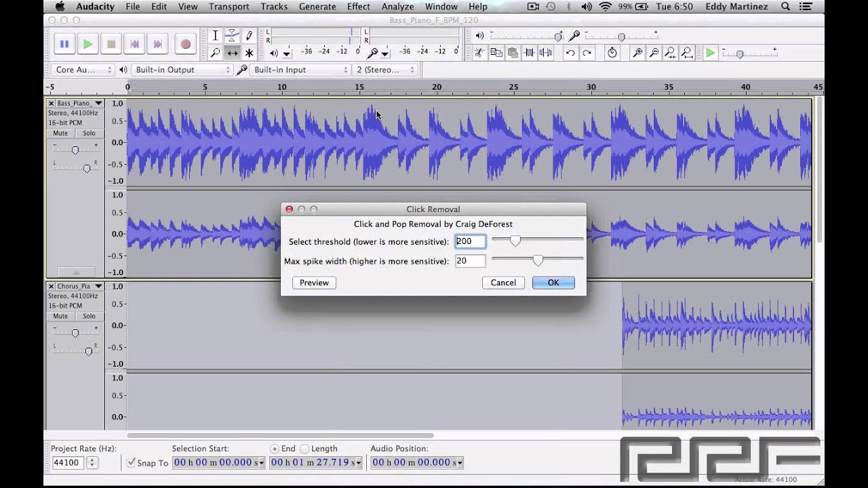Solo the Bass_Piano track
This screenshot has width=868, height=488.
click(89, 134)
